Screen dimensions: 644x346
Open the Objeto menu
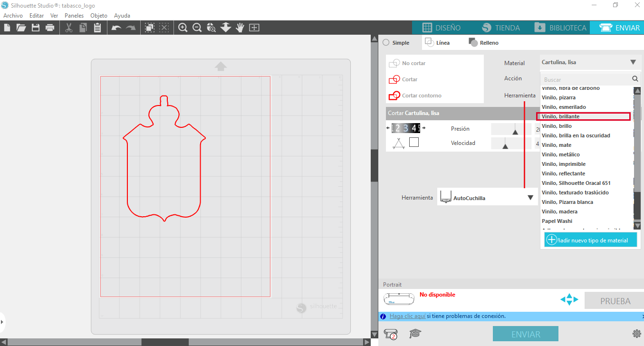click(99, 16)
